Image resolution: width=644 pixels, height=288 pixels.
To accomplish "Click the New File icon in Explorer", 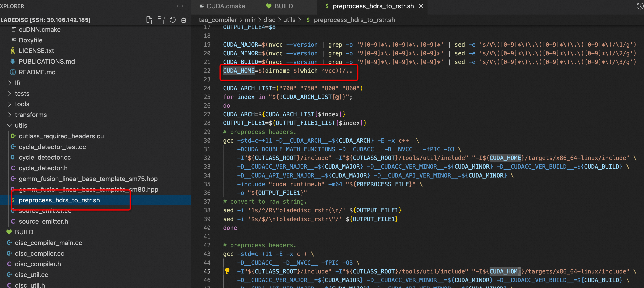I will pos(149,20).
